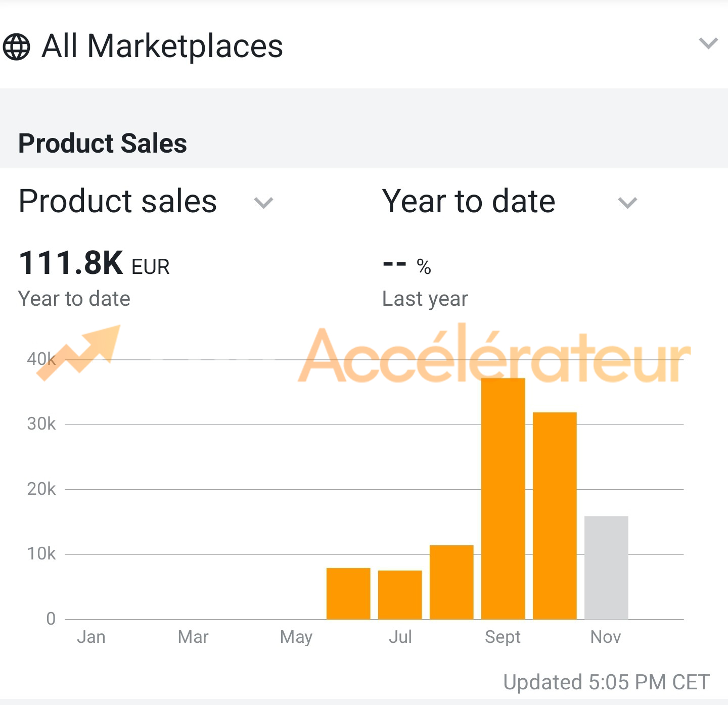The height and width of the screenshot is (705, 728).
Task: Click the Sept label on x-axis
Action: [x=503, y=637]
